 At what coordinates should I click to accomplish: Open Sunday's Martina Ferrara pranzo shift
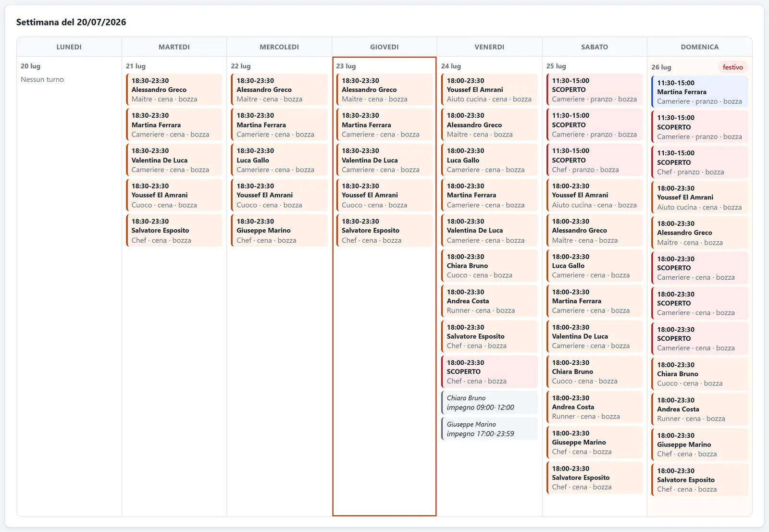click(700, 92)
